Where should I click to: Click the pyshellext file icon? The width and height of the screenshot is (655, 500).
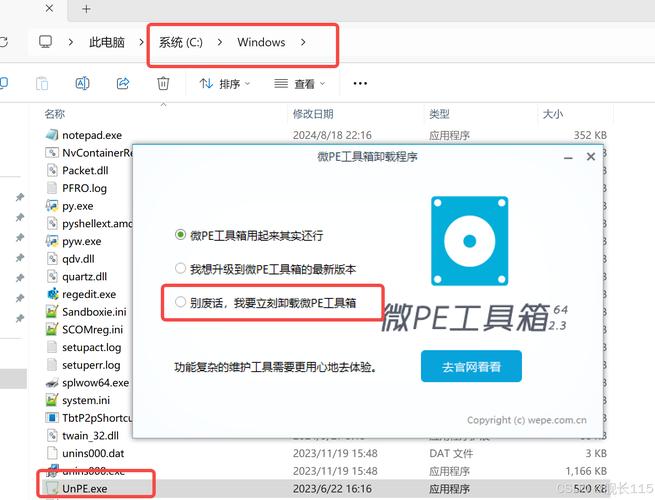click(52, 223)
